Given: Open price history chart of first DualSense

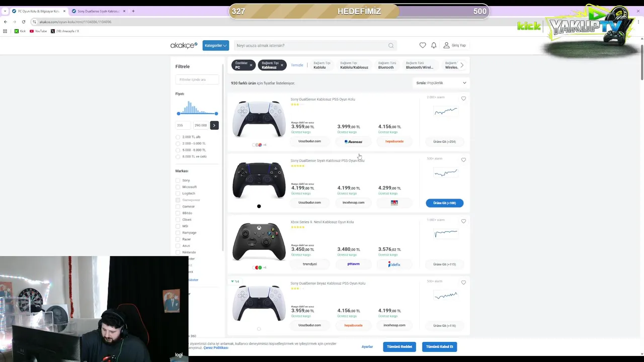Looking at the screenshot, I should [x=446, y=111].
